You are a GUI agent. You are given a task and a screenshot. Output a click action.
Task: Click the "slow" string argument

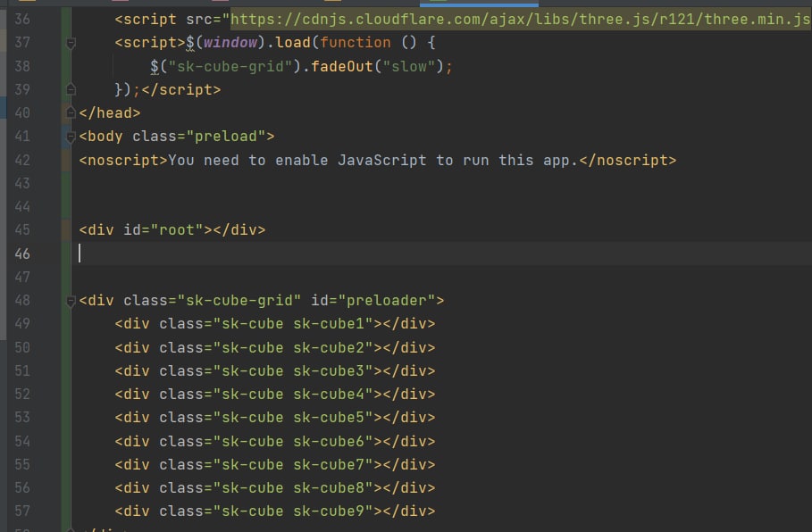[409, 66]
